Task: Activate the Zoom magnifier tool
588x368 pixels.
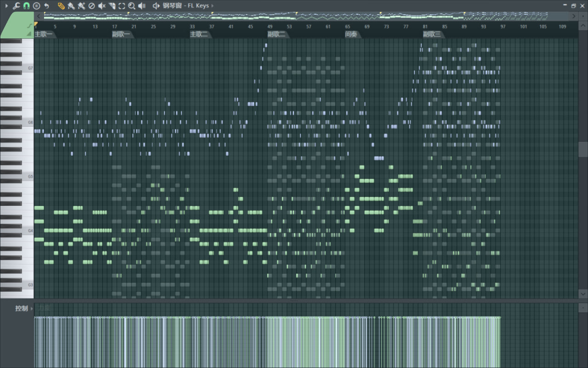Action: tap(132, 5)
